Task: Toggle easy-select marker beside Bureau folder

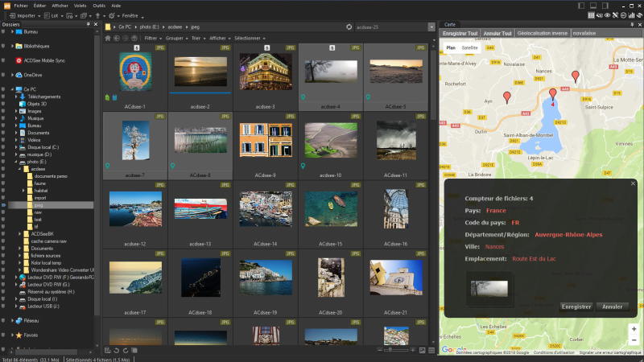Action: [3, 31]
